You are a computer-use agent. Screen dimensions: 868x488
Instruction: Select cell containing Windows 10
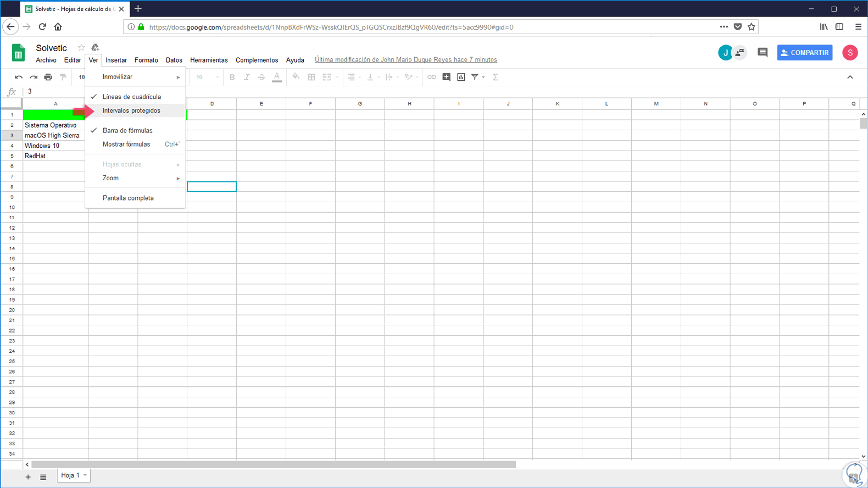(x=55, y=146)
